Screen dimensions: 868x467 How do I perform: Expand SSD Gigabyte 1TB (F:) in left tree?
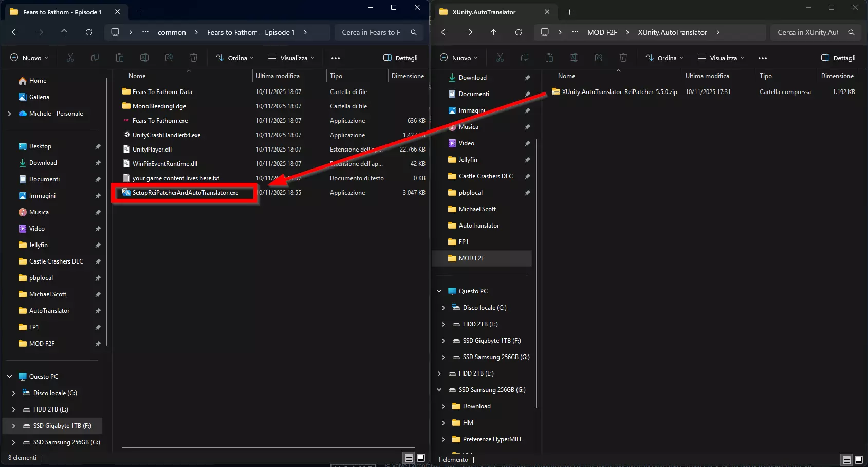(14, 426)
